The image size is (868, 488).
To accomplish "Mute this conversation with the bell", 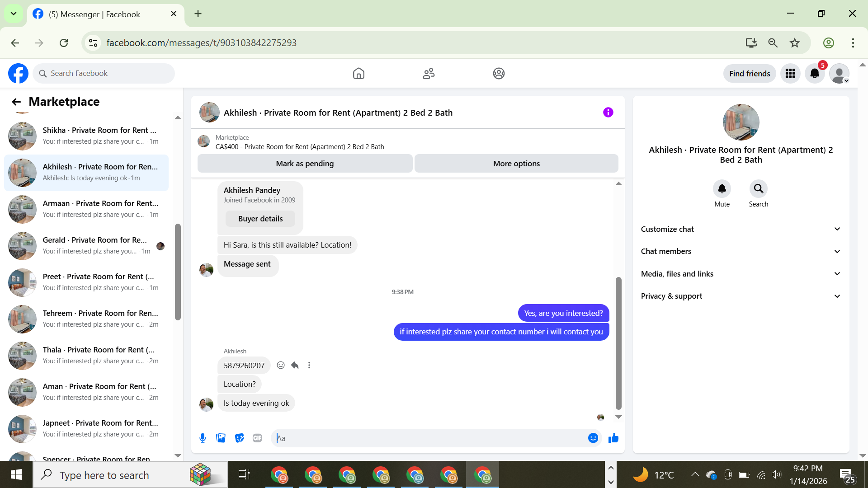I will pos(722,189).
